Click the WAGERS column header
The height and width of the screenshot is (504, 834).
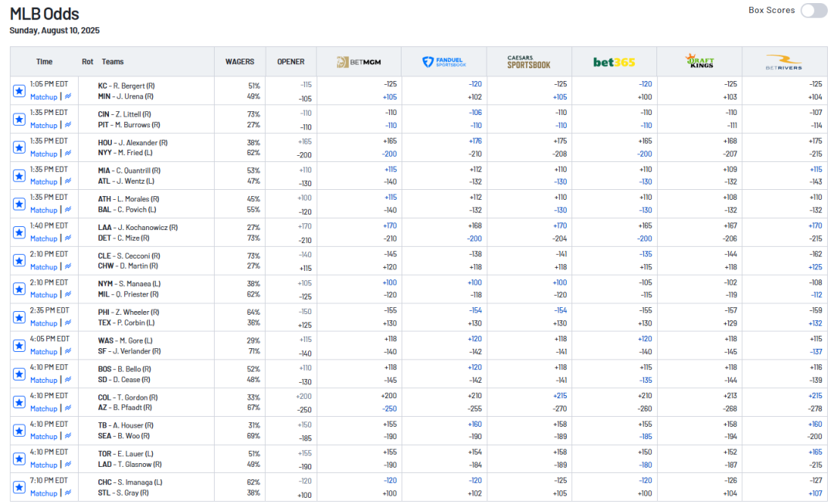239,62
